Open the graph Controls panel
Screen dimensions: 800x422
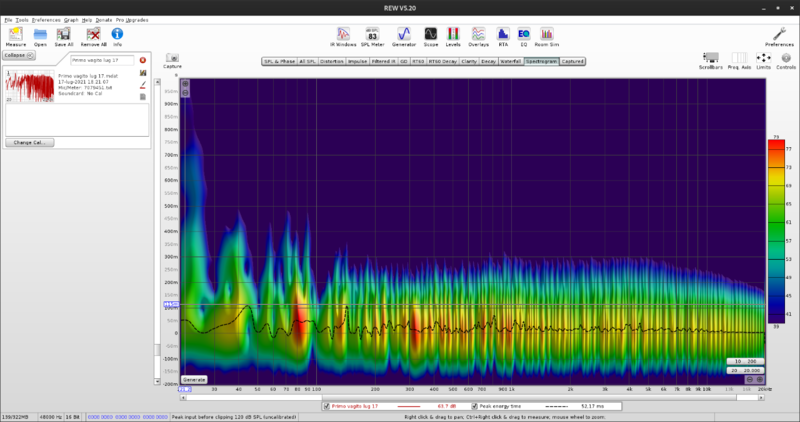click(x=786, y=58)
